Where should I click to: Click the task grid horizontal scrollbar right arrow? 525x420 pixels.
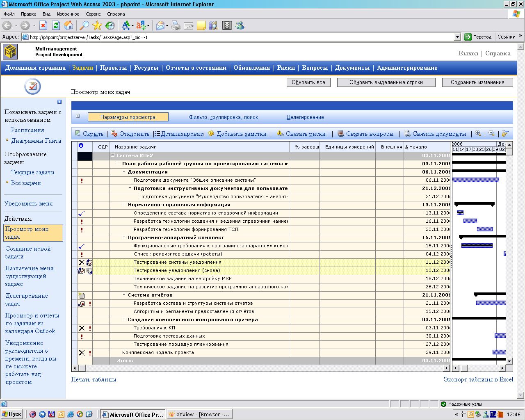[x=447, y=368]
